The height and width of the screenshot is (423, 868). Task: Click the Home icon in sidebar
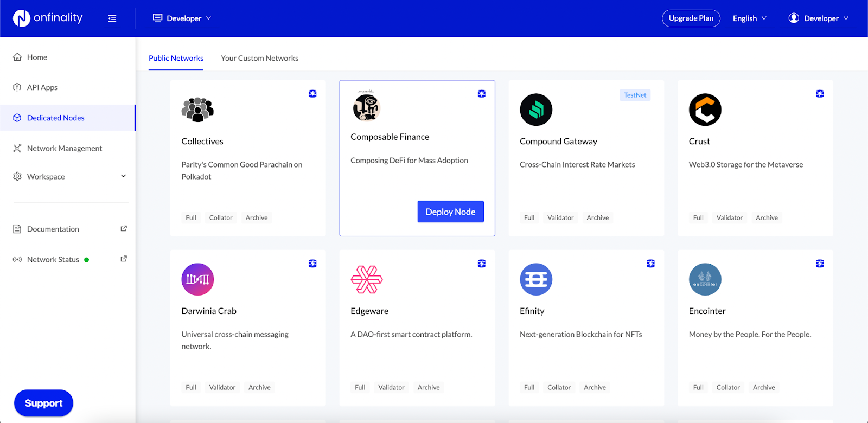click(17, 57)
